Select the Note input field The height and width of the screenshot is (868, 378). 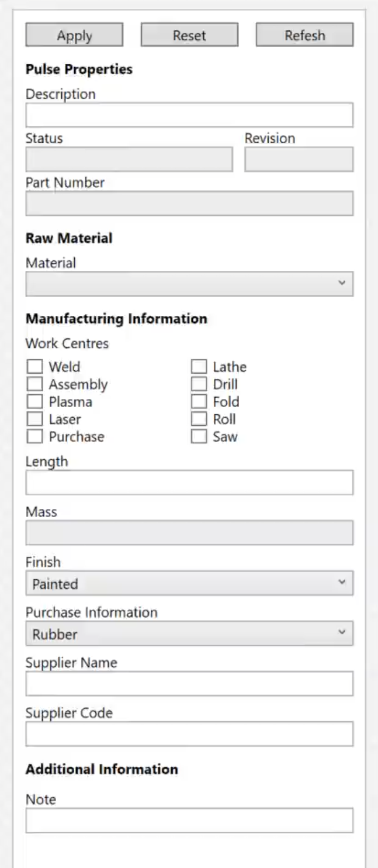(x=189, y=820)
